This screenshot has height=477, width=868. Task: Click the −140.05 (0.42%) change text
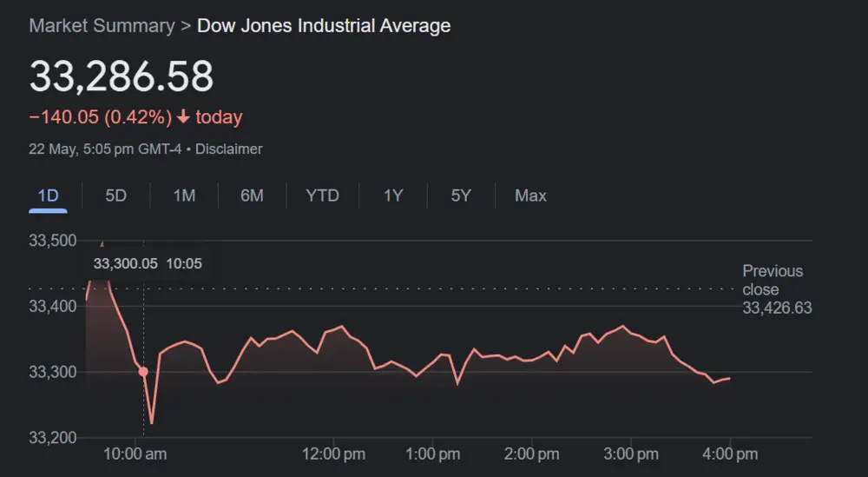pos(100,117)
